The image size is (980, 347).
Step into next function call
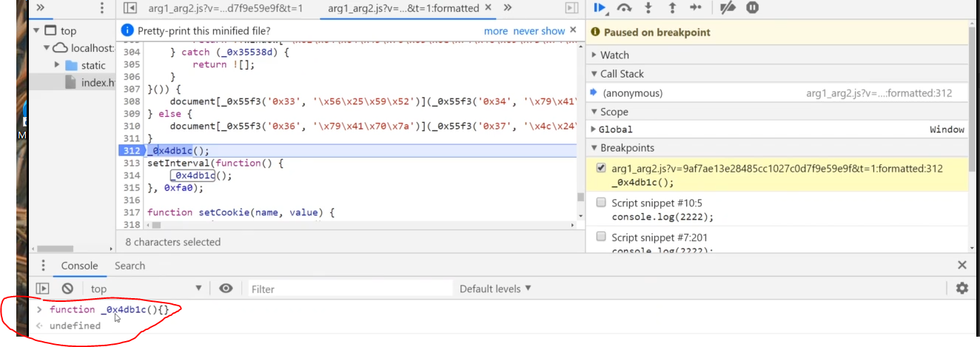(648, 8)
